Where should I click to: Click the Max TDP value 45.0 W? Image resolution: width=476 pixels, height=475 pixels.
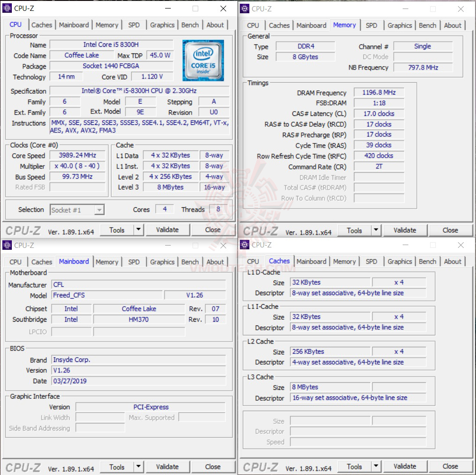click(x=160, y=55)
